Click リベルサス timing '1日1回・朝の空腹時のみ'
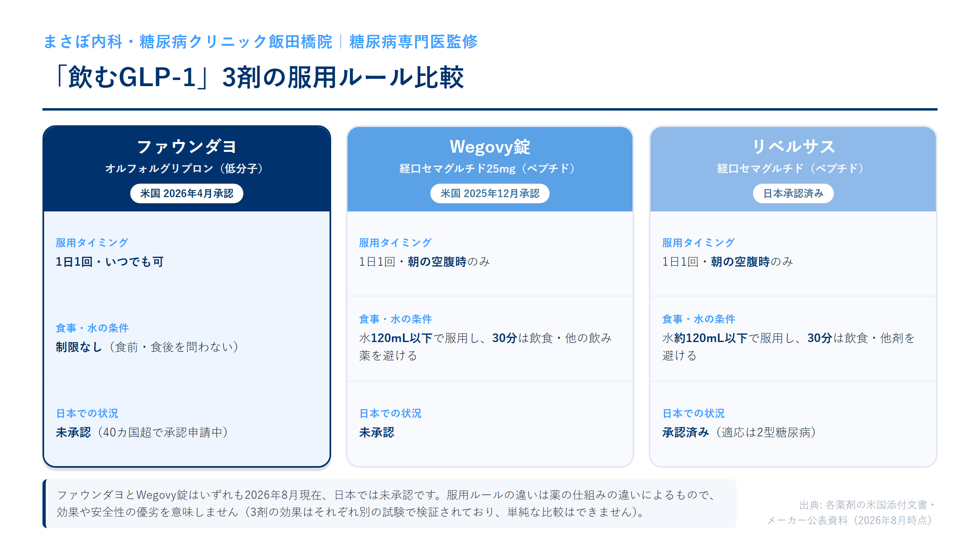 point(728,262)
